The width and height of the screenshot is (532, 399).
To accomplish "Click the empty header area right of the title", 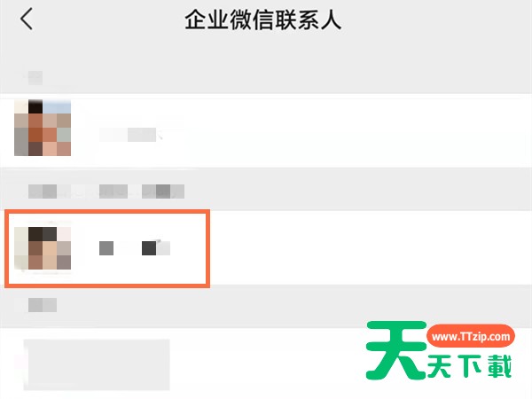I will (434, 20).
